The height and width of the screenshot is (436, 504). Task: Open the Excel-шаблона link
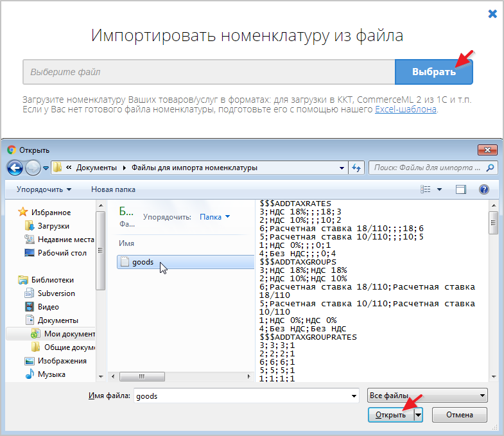(405, 110)
